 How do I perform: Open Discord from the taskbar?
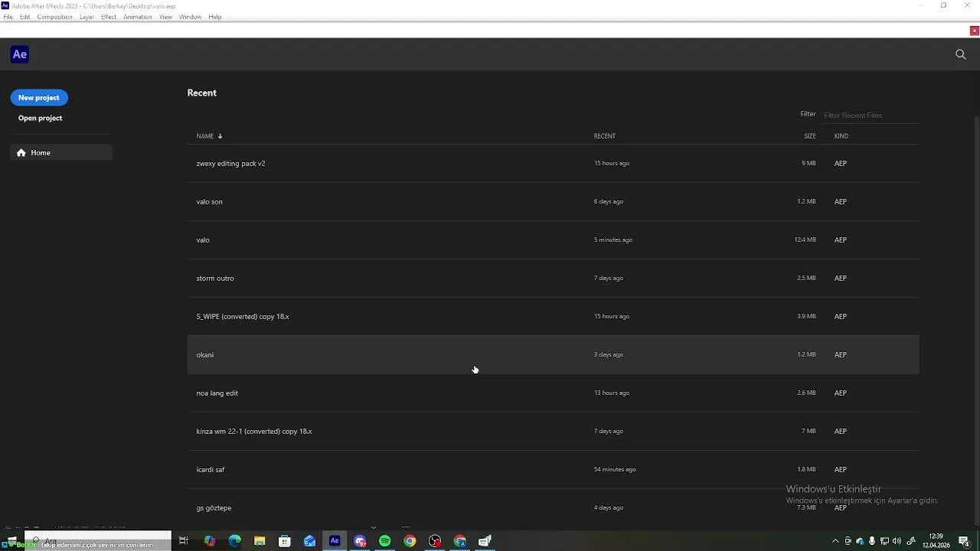(x=360, y=541)
